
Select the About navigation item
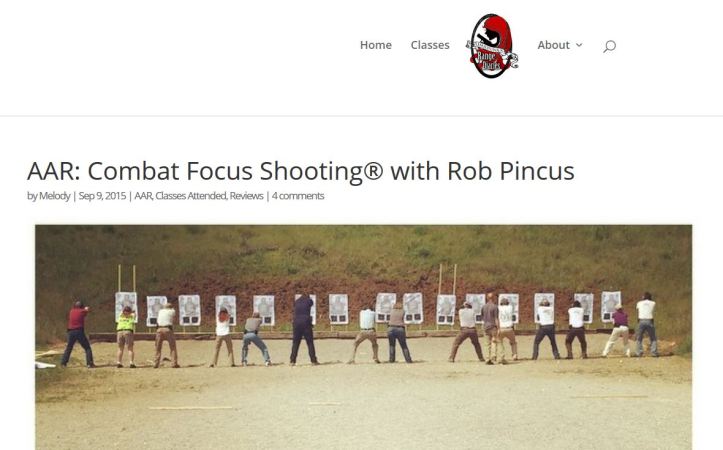pyautogui.click(x=554, y=45)
